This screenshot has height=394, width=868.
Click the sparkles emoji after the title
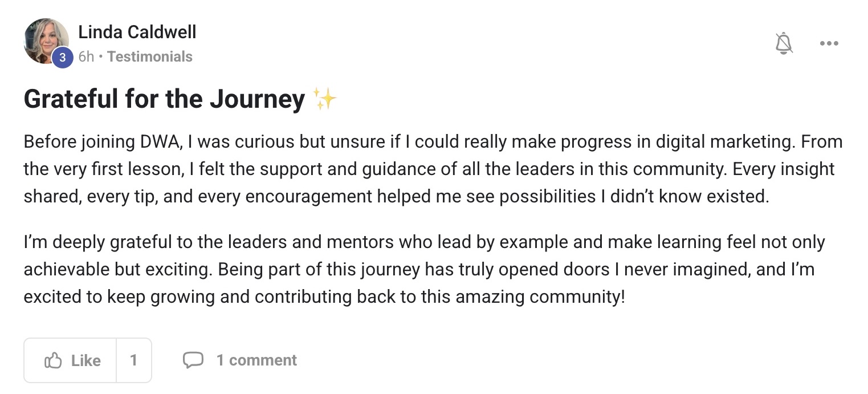325,99
